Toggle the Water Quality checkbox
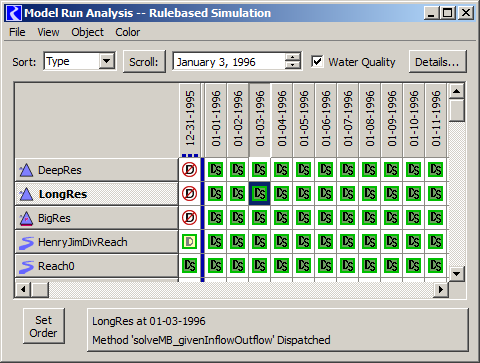The height and width of the screenshot is (363, 480). 317,61
